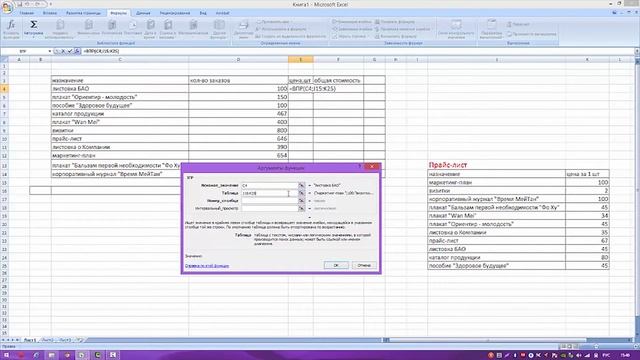Image resolution: width=640 pixels, height=360 pixels.
Task: Open the Text functions library icon
Action: [x=133, y=25]
